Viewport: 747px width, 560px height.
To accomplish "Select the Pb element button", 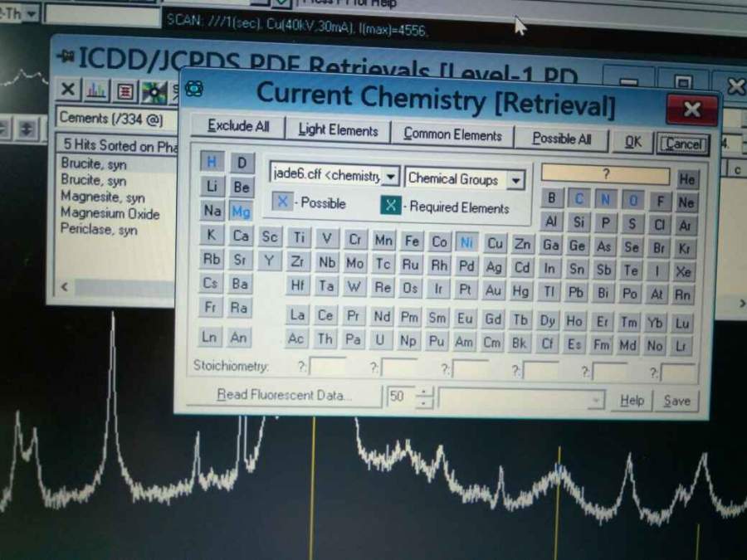I will (576, 292).
